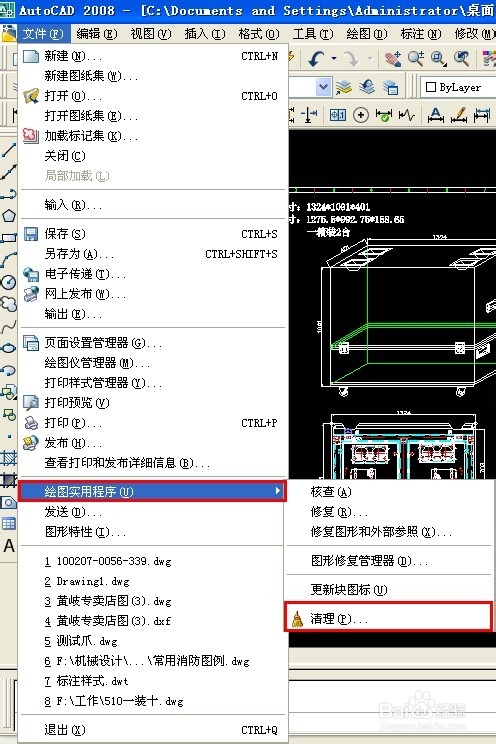Click the Dimension edit pencil icon

coord(459,115)
